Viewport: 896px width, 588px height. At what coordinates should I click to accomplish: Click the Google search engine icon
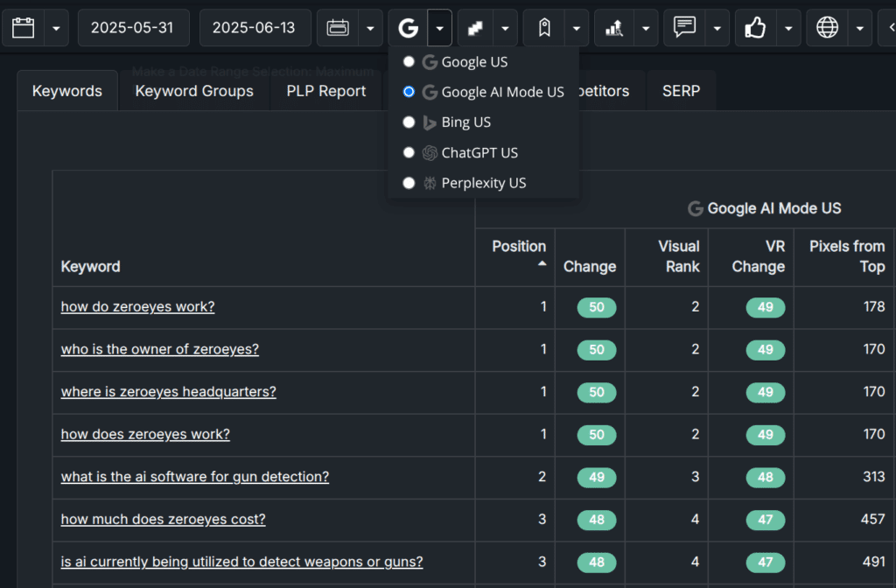(x=408, y=28)
